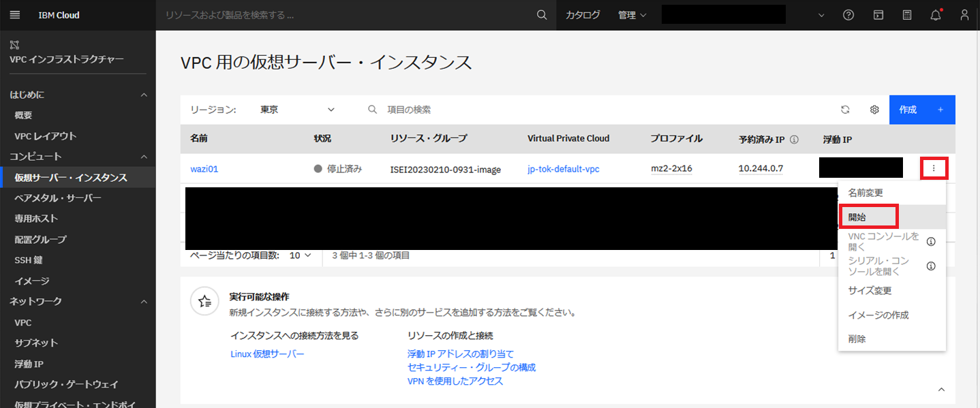
Task: Open the wazi01 instance link
Action: click(204, 169)
